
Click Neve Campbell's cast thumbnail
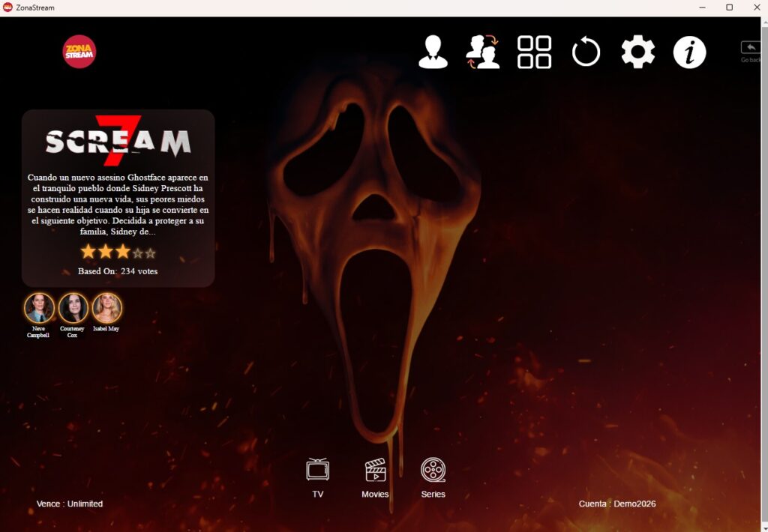tap(39, 308)
